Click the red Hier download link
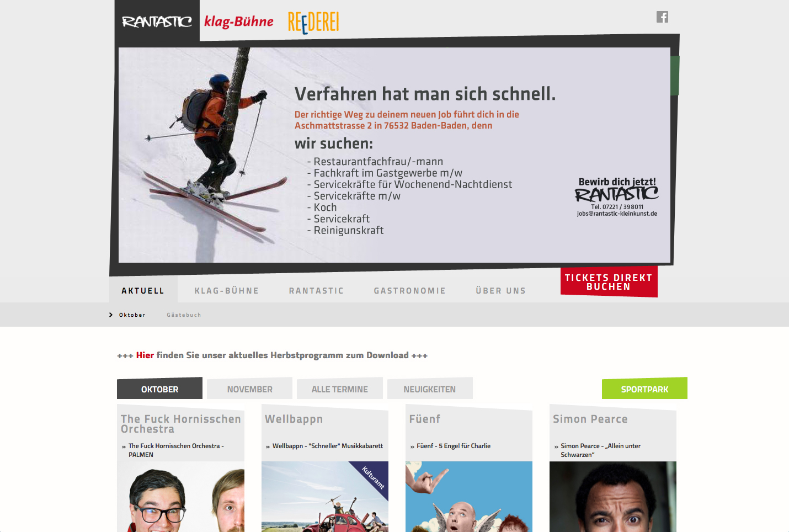Viewport: 789px width, 532px height. [x=145, y=355]
